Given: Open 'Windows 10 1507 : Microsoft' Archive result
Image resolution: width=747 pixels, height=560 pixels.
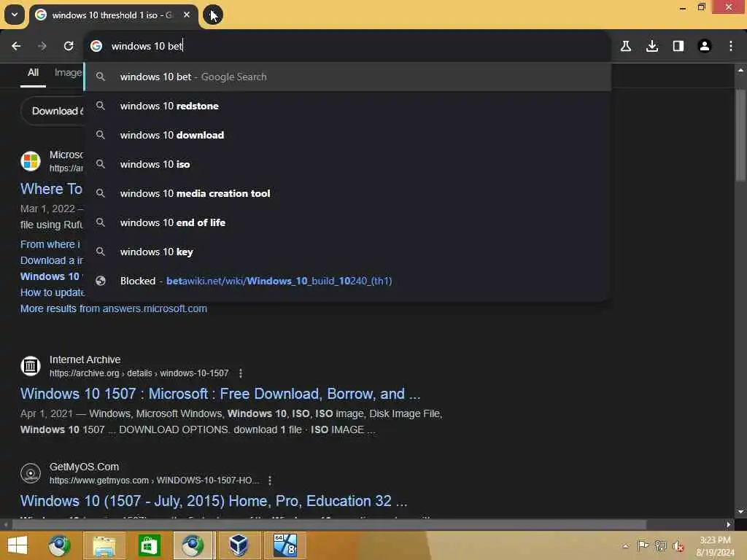Looking at the screenshot, I should point(220,394).
